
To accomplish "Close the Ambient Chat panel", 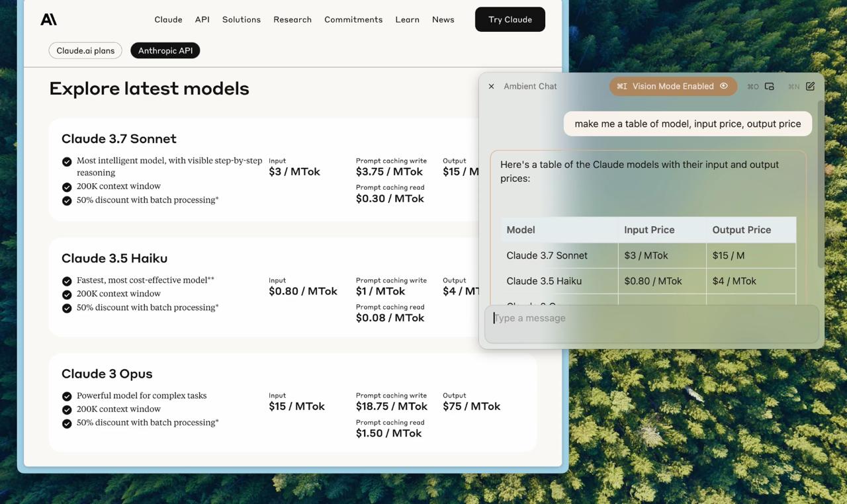I will pyautogui.click(x=491, y=86).
